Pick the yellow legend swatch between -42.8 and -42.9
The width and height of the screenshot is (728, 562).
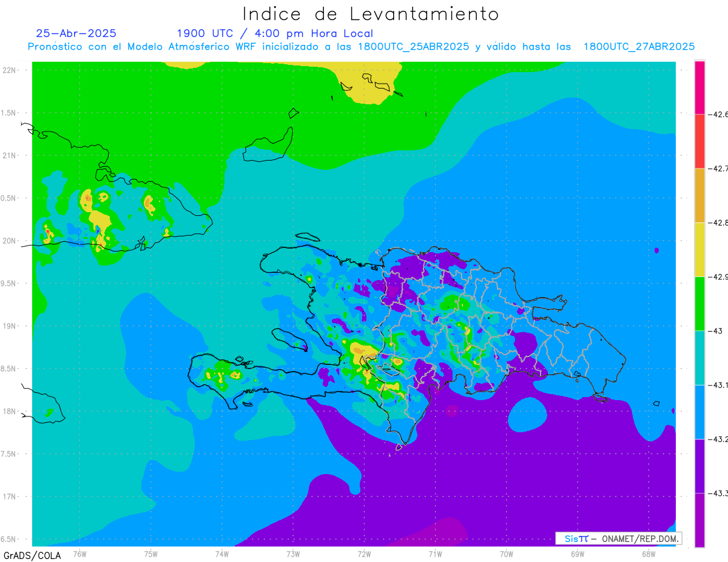(699, 249)
